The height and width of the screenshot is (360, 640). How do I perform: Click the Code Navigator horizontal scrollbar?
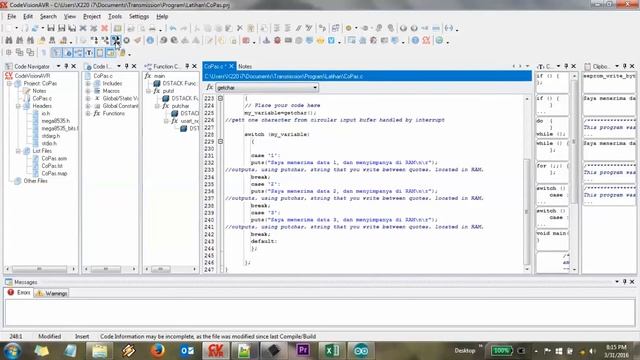pos(40,269)
